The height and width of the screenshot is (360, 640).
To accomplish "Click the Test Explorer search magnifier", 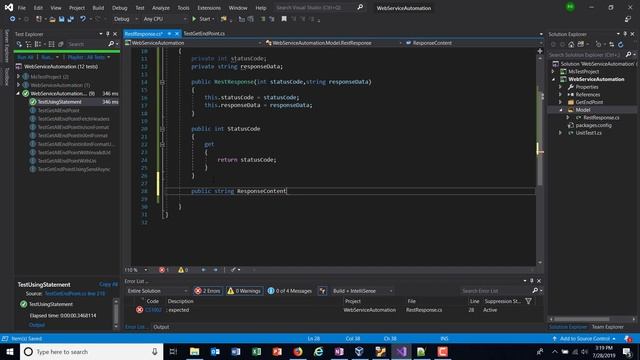I will click(x=111, y=44).
